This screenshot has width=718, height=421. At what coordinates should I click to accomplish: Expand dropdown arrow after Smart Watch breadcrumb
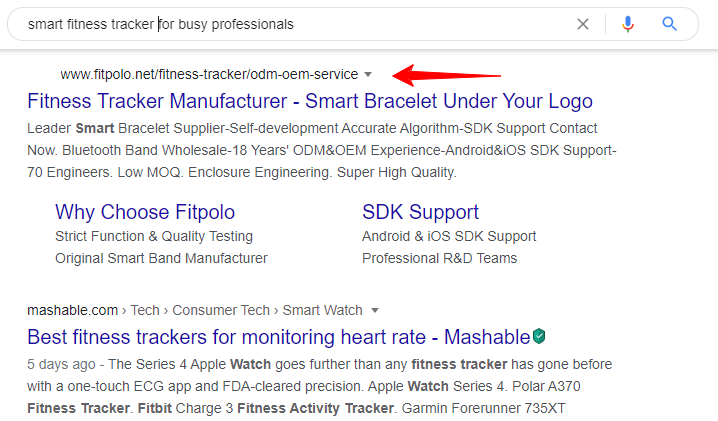375,311
